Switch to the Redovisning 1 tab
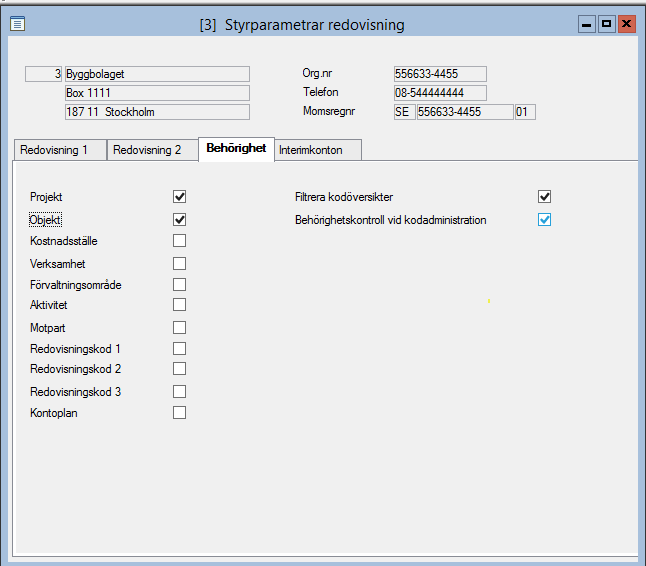 pos(60,150)
